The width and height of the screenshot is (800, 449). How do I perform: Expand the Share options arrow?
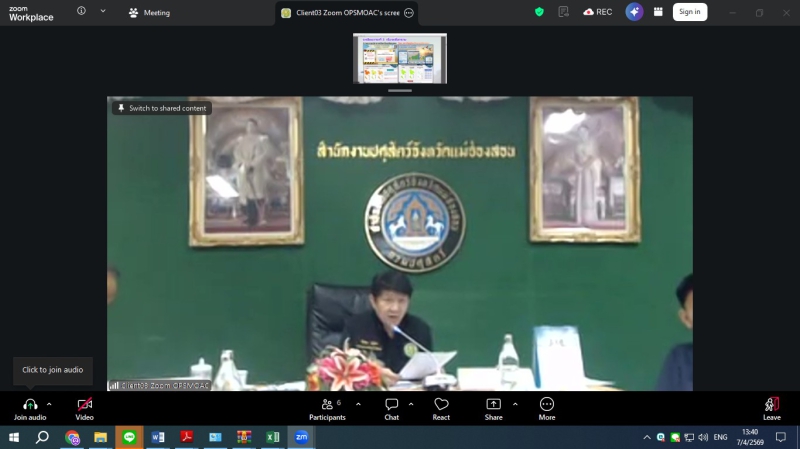pos(515,404)
